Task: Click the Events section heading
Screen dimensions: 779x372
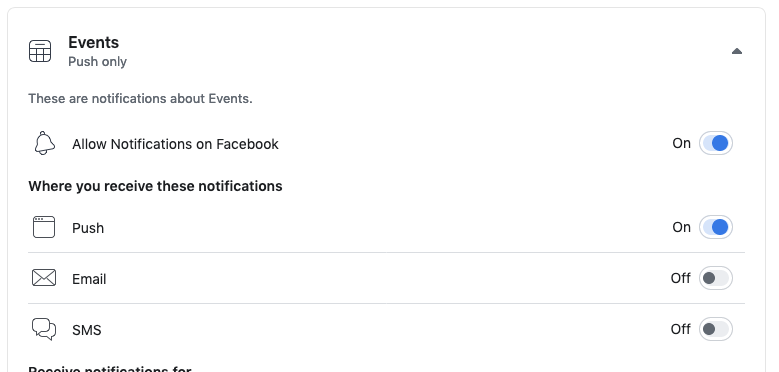Action: point(93,42)
